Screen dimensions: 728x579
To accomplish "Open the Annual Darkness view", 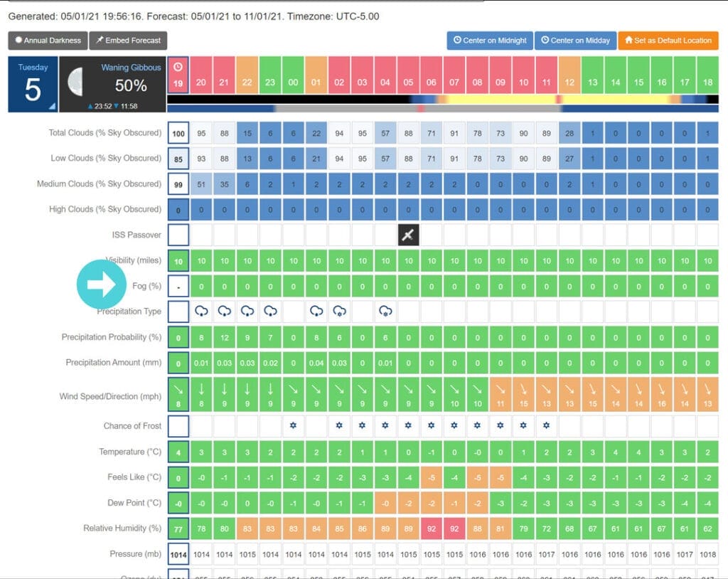I will (x=49, y=41).
